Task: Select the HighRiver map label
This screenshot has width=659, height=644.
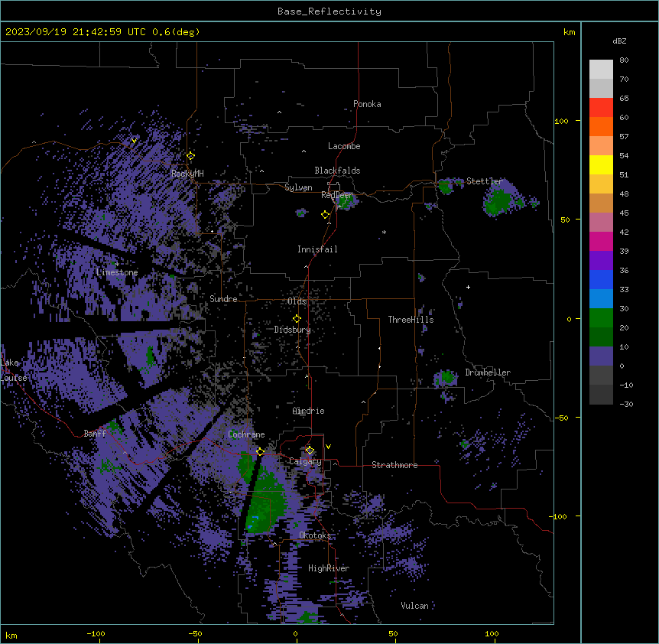Action: coord(329,568)
